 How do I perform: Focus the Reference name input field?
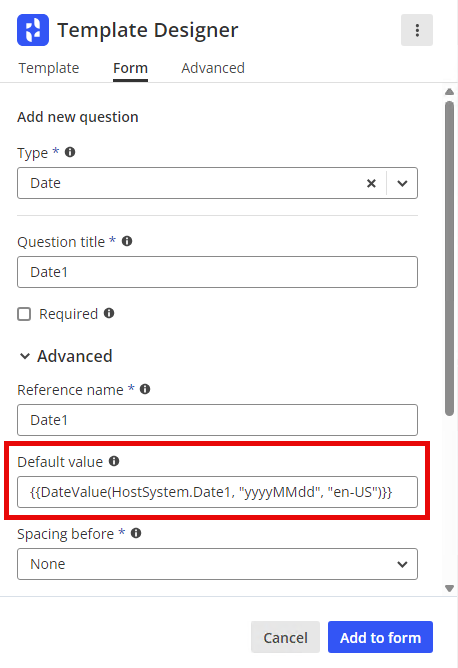pos(217,420)
